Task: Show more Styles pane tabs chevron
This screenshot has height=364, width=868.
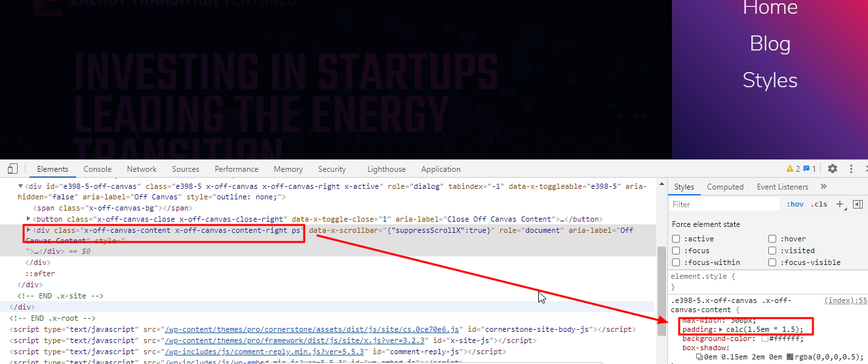Action: click(823, 187)
